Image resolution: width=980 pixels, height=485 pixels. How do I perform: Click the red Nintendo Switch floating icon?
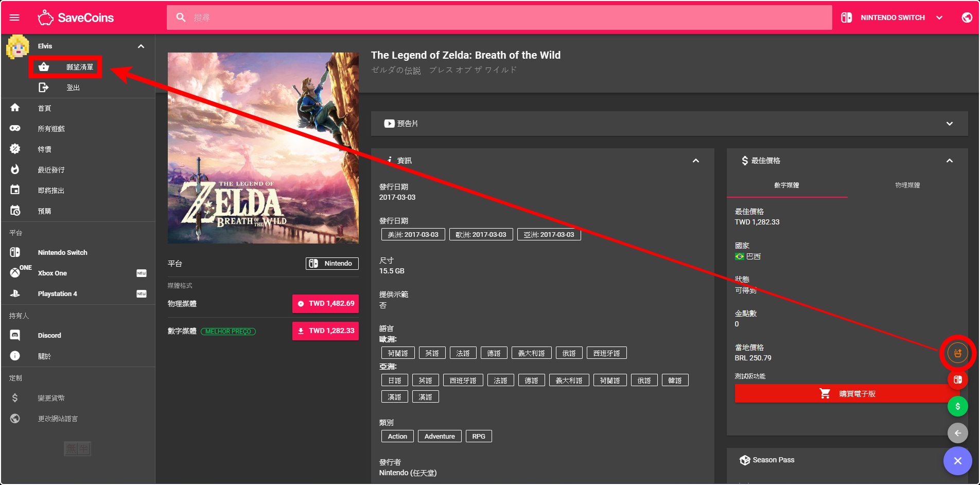[957, 379]
